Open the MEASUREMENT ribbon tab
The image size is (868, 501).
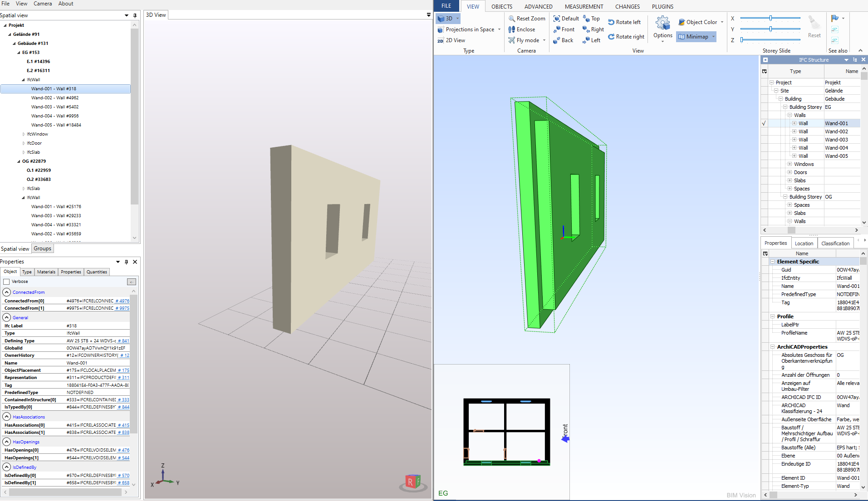click(584, 6)
